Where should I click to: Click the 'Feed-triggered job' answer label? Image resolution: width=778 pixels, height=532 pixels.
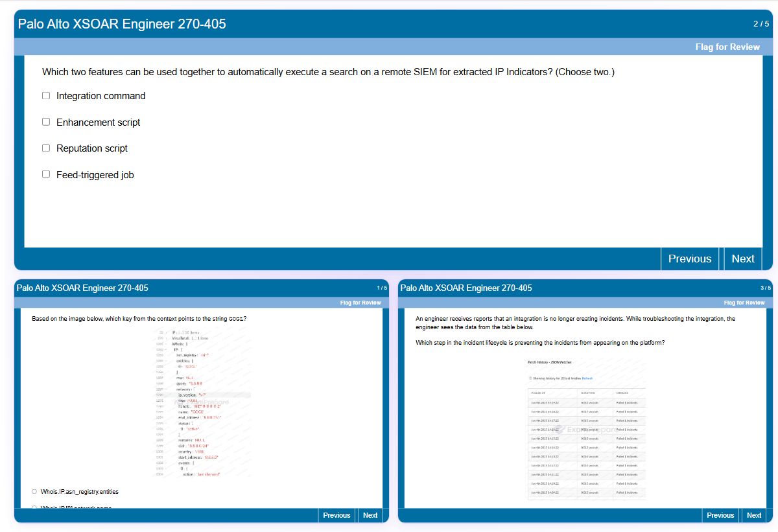click(95, 175)
